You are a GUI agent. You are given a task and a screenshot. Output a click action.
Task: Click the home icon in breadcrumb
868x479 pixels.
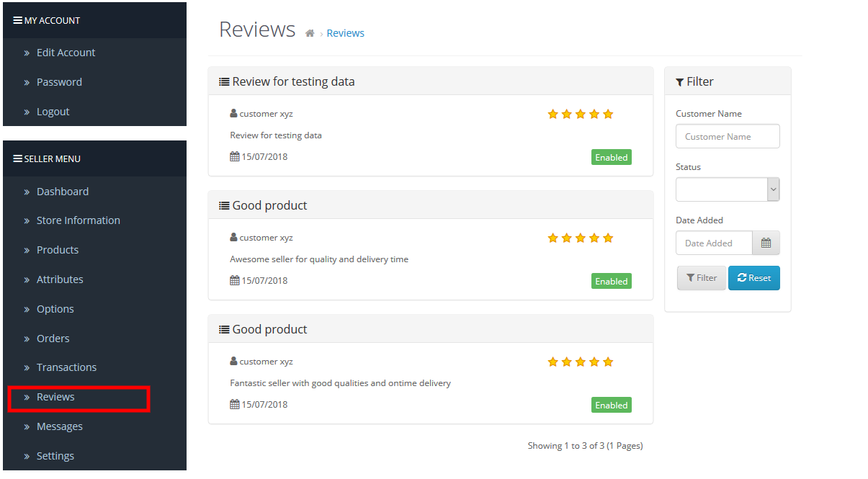[x=310, y=33]
